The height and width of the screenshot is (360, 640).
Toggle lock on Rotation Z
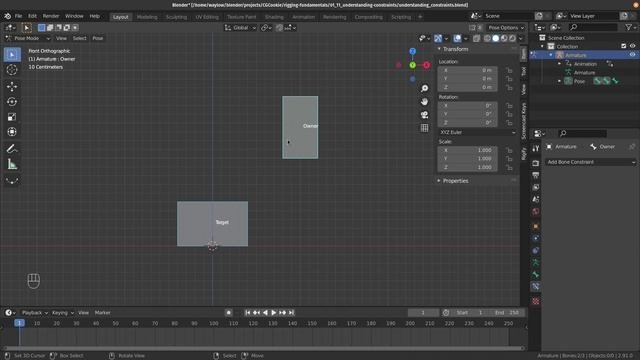click(509, 123)
